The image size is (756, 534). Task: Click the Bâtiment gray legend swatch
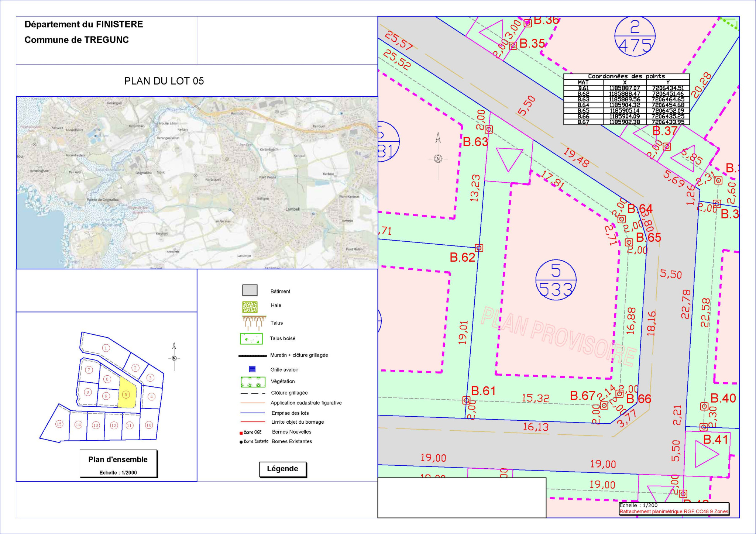point(250,290)
